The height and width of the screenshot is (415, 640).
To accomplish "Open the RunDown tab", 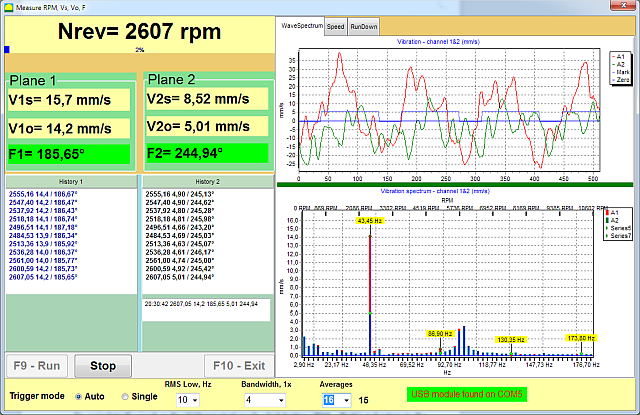I will (x=364, y=27).
